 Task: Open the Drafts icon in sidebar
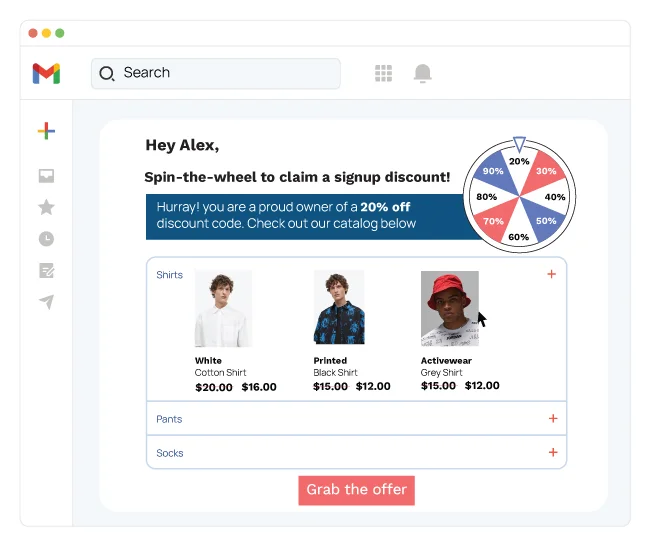click(x=46, y=270)
